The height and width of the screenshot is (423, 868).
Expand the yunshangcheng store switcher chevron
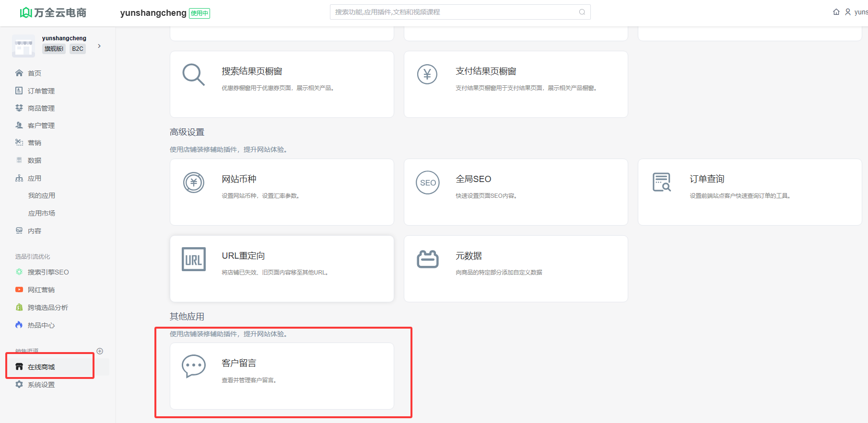point(99,46)
